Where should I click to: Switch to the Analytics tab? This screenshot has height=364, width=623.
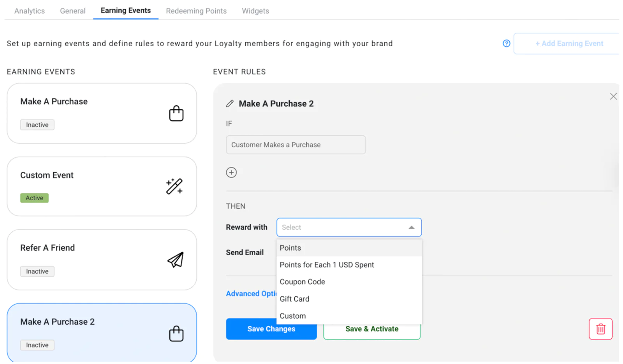tap(30, 11)
